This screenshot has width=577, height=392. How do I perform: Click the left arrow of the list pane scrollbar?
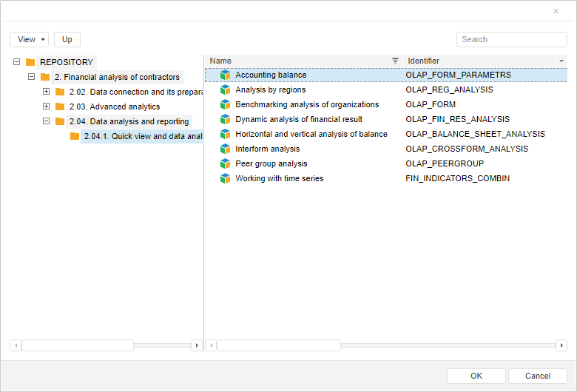coord(211,345)
